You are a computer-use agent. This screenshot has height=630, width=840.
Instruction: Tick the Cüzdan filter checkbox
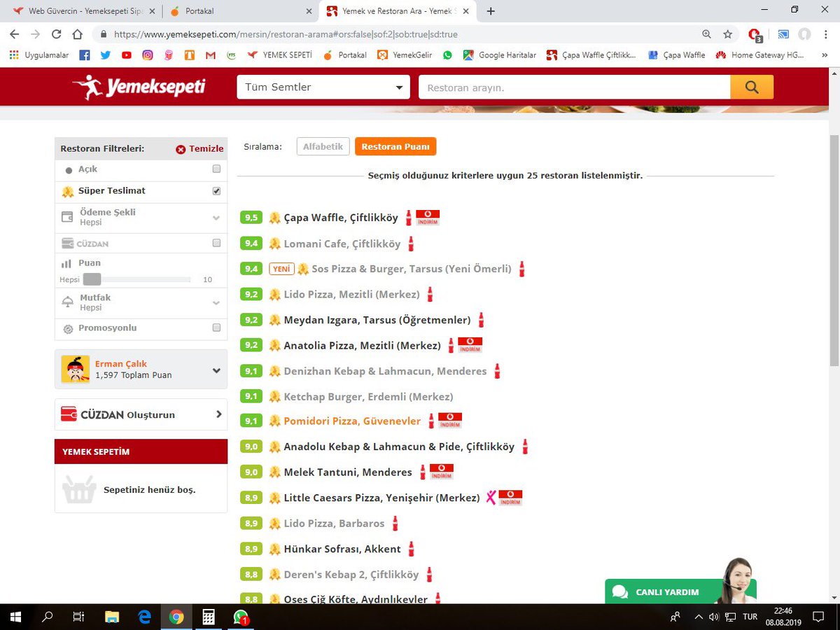tap(216, 243)
